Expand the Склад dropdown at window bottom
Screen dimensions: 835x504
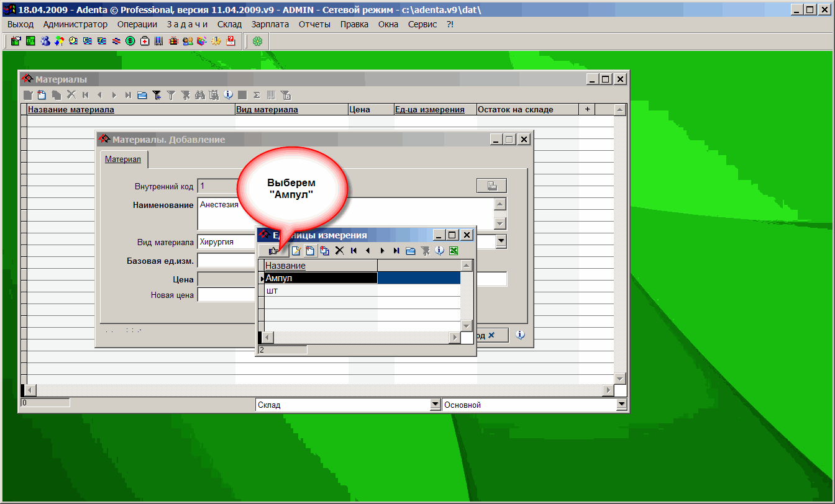point(435,405)
